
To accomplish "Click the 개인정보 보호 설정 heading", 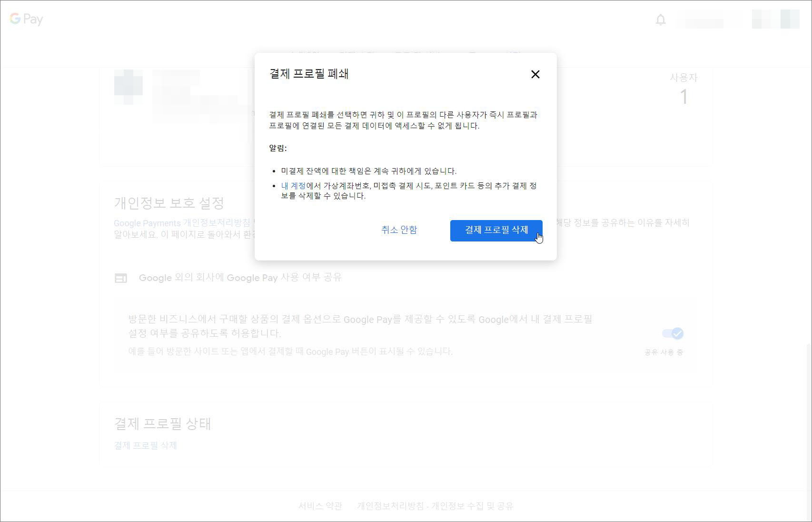I will pos(169,203).
